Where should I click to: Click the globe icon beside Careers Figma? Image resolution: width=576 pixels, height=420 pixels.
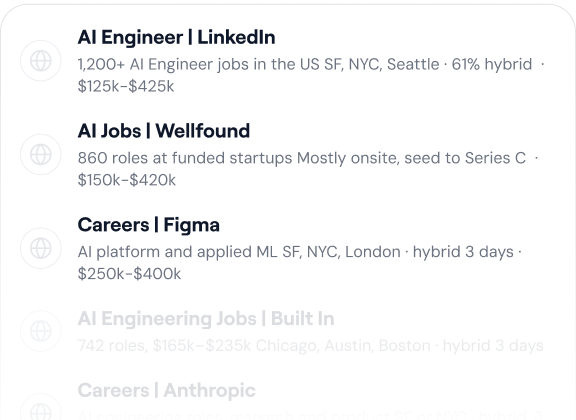pos(40,248)
